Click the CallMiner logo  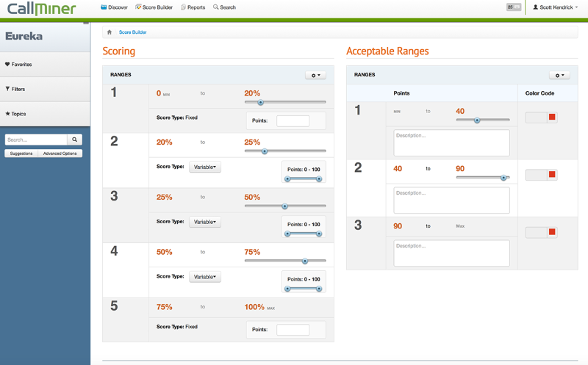click(x=42, y=9)
